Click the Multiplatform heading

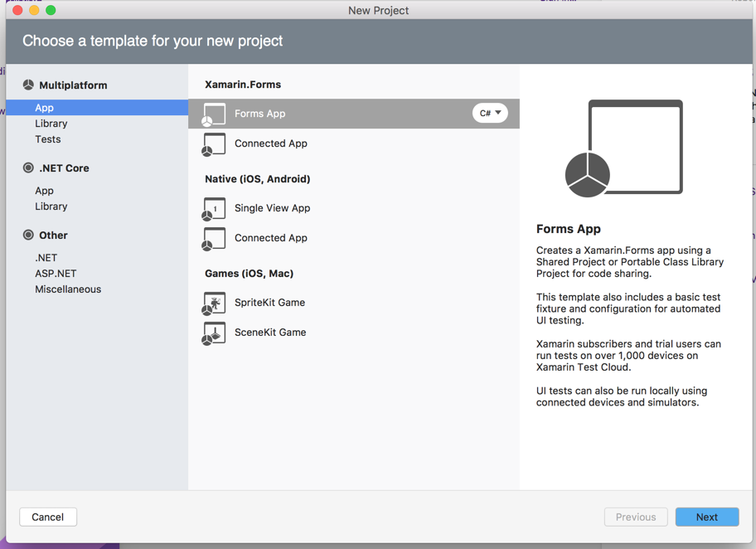point(73,85)
